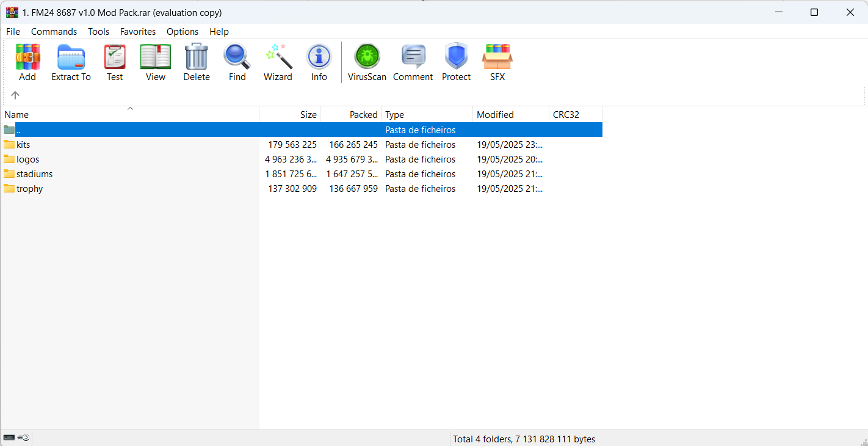This screenshot has width=868, height=446.
Task: Click the status bar total bytes text
Action: tap(524, 439)
